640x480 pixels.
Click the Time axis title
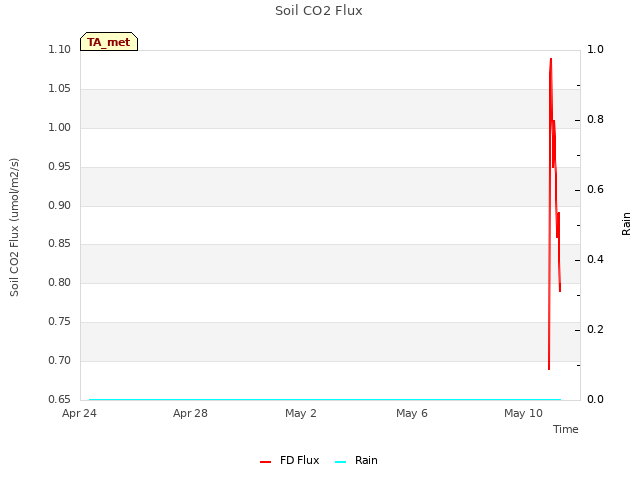[566, 429]
